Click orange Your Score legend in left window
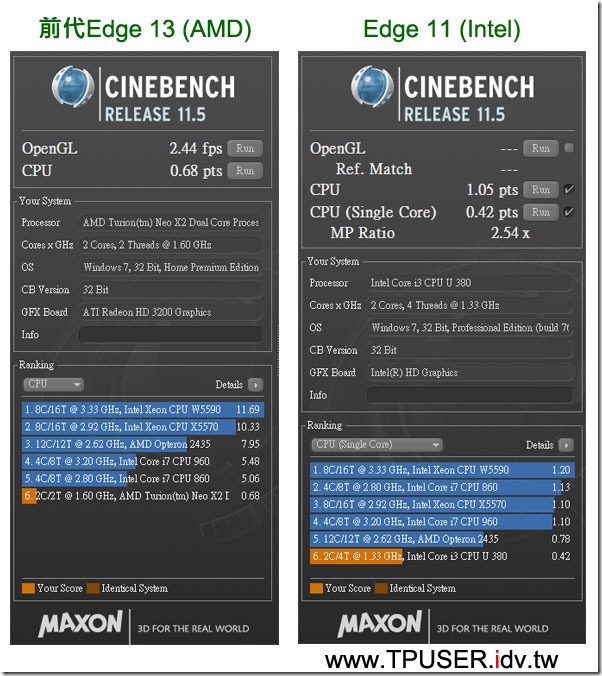Image resolution: width=602 pixels, height=676 pixels. coord(28,588)
